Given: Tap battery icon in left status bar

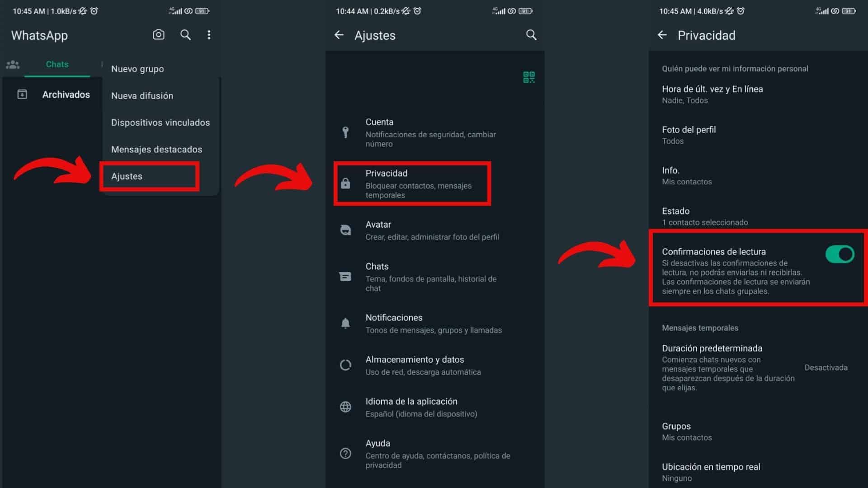Looking at the screenshot, I should (202, 11).
